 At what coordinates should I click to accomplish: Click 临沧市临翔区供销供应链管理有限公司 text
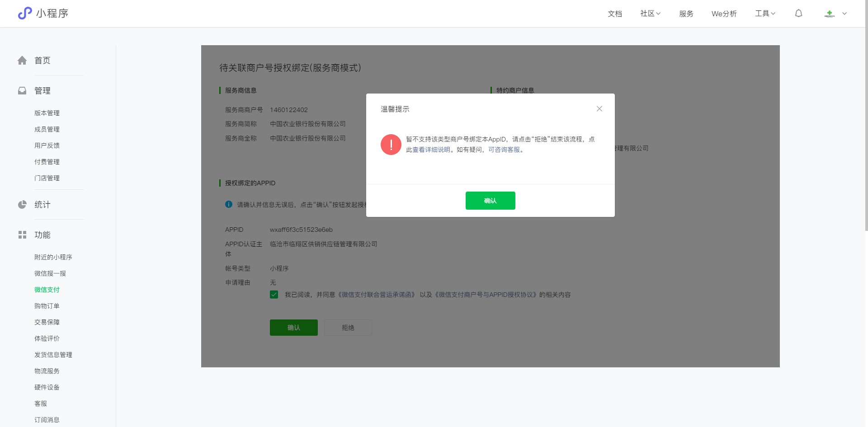point(324,244)
